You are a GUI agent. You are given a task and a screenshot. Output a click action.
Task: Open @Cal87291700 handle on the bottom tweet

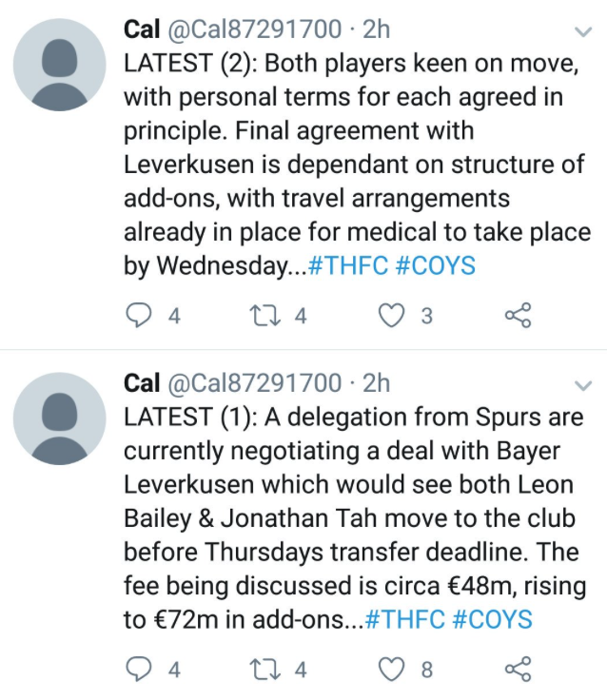[255, 383]
